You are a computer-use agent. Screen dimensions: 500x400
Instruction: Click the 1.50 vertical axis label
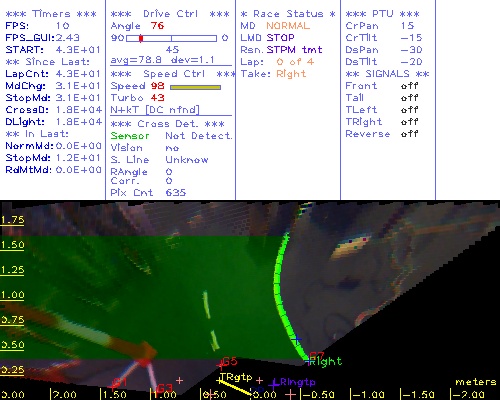(x=12, y=245)
